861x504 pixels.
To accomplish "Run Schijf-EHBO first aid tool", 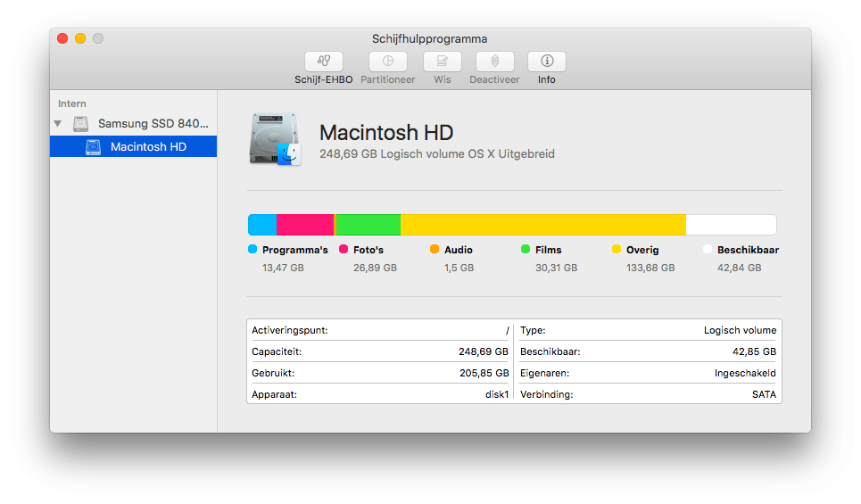I will point(323,62).
